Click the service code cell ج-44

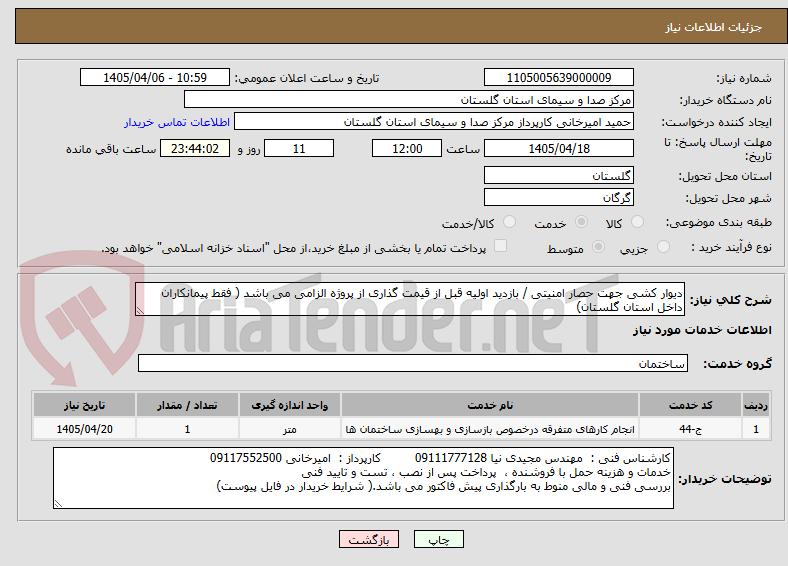pyautogui.click(x=691, y=429)
